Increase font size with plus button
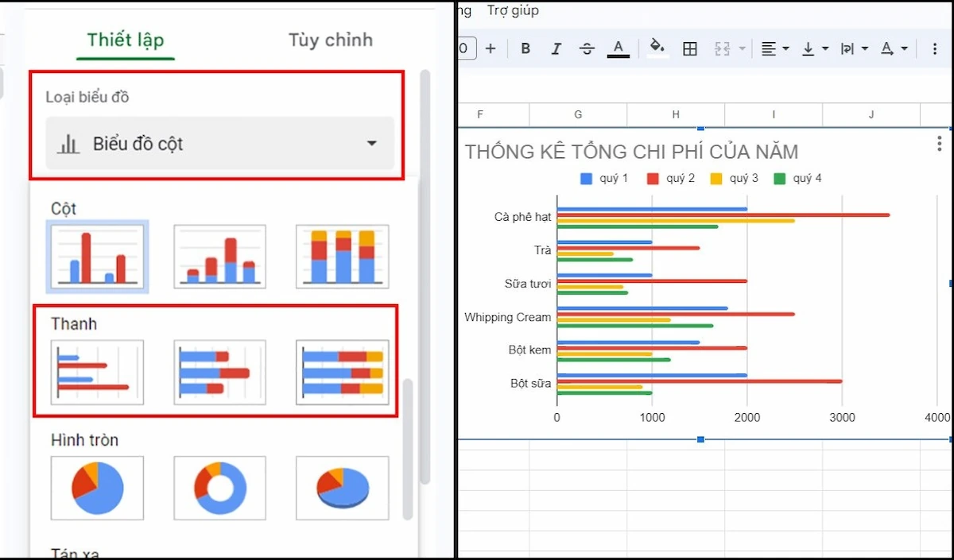Screen dimensions: 954x560 coord(491,48)
